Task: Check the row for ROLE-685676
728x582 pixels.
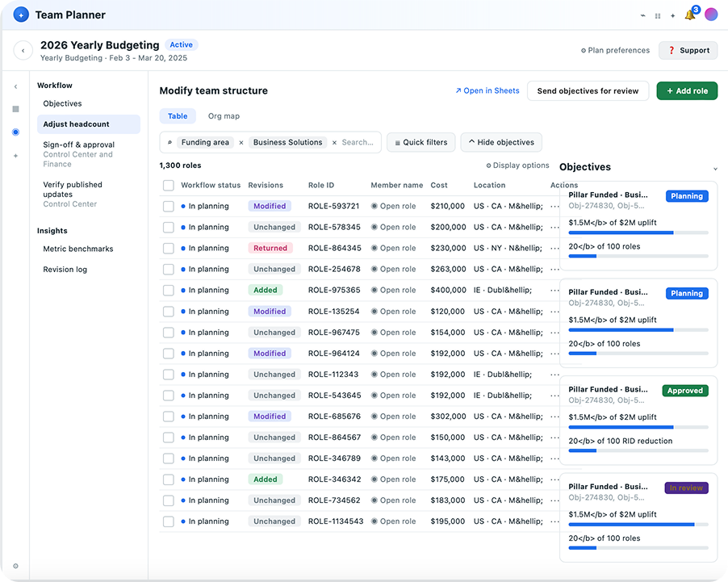Action: (169, 417)
